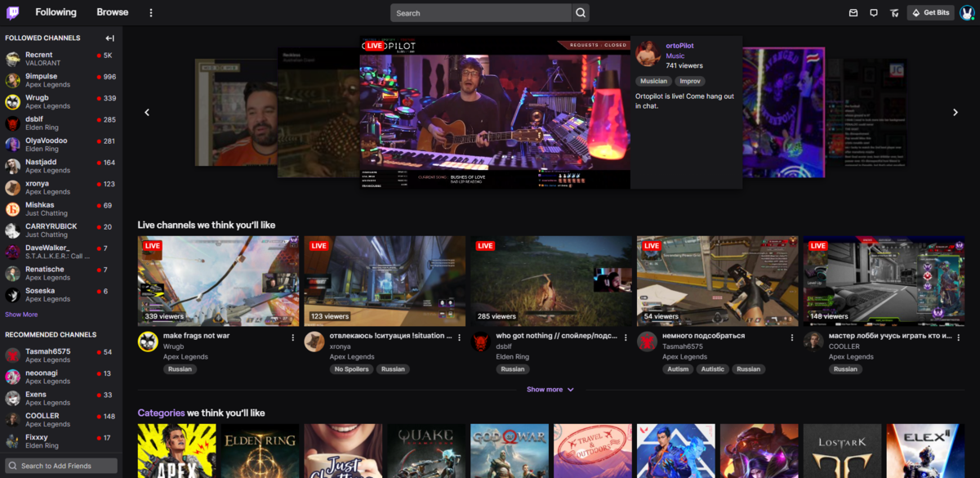Image resolution: width=980 pixels, height=478 pixels.
Task: Select the Musician tag
Action: [653, 81]
